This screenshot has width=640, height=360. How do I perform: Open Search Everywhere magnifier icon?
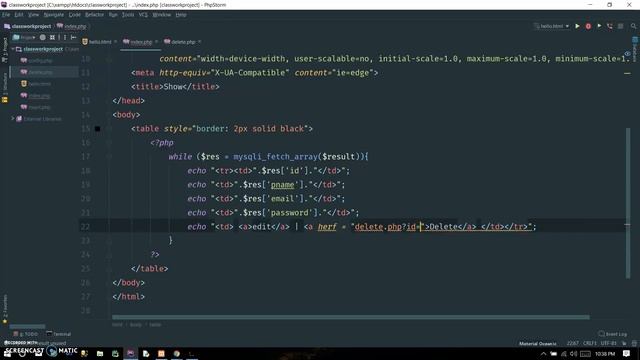pyautogui.click(x=633, y=26)
